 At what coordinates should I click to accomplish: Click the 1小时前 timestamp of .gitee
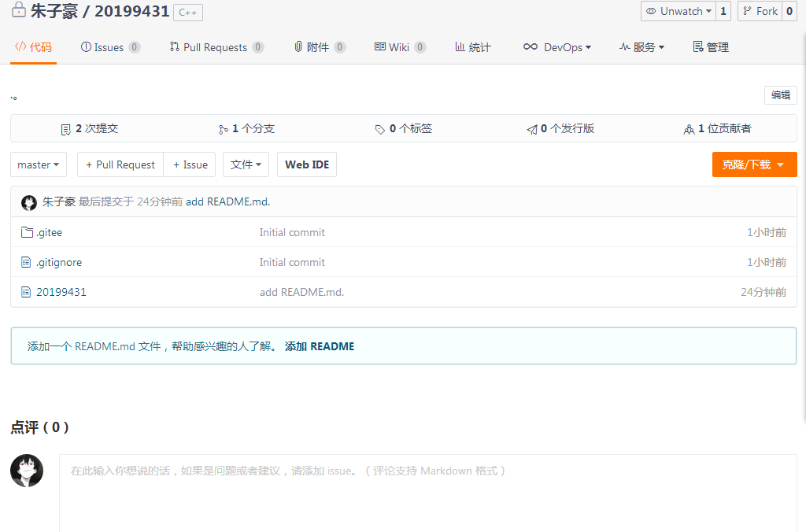click(x=767, y=232)
